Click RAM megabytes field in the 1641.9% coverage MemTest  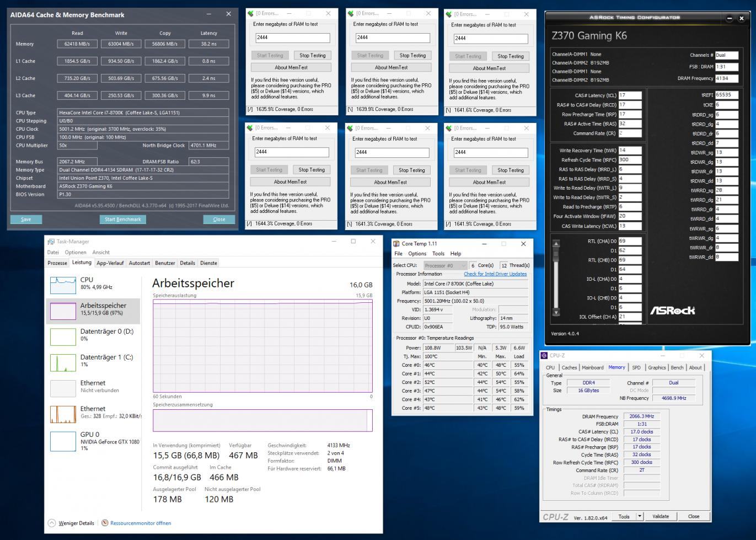pos(491,152)
